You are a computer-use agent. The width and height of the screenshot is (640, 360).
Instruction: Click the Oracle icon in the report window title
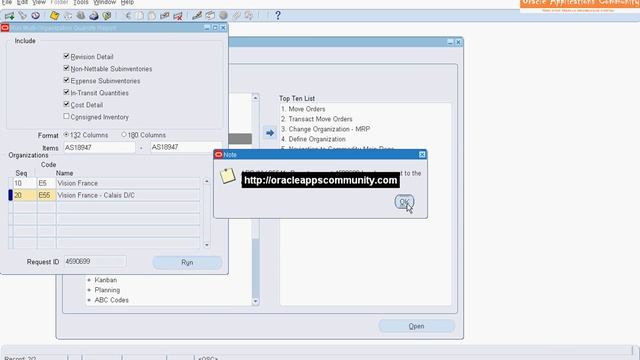(x=5, y=28)
